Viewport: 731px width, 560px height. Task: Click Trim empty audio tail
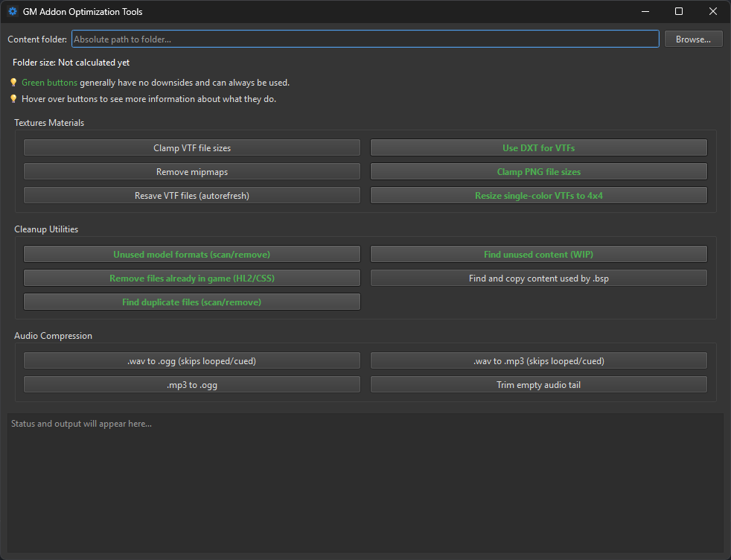538,385
